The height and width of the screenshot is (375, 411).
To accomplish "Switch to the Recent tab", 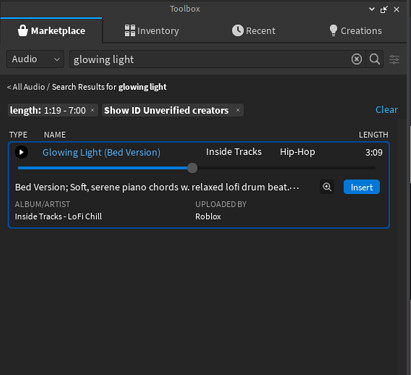I will click(254, 31).
